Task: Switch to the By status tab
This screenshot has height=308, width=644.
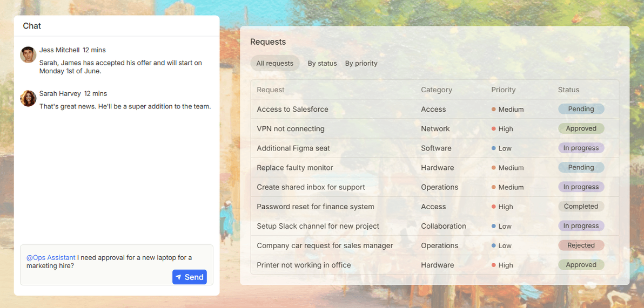Action: click(323, 63)
